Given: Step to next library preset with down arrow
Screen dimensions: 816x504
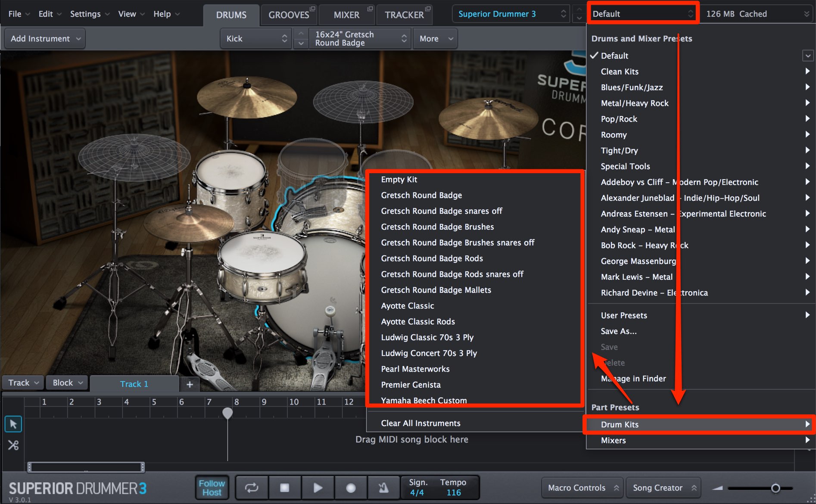Looking at the screenshot, I should [579, 18].
